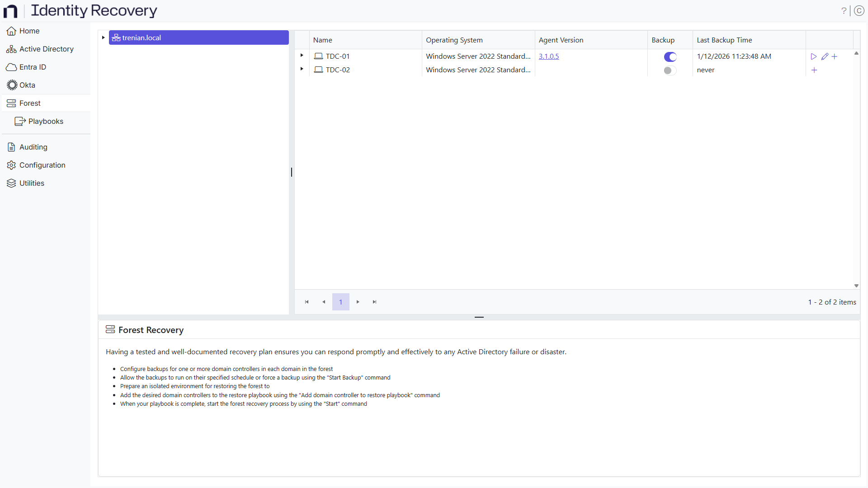Select the Configuration sidebar entry
Viewport: 868px width, 488px height.
tap(42, 165)
